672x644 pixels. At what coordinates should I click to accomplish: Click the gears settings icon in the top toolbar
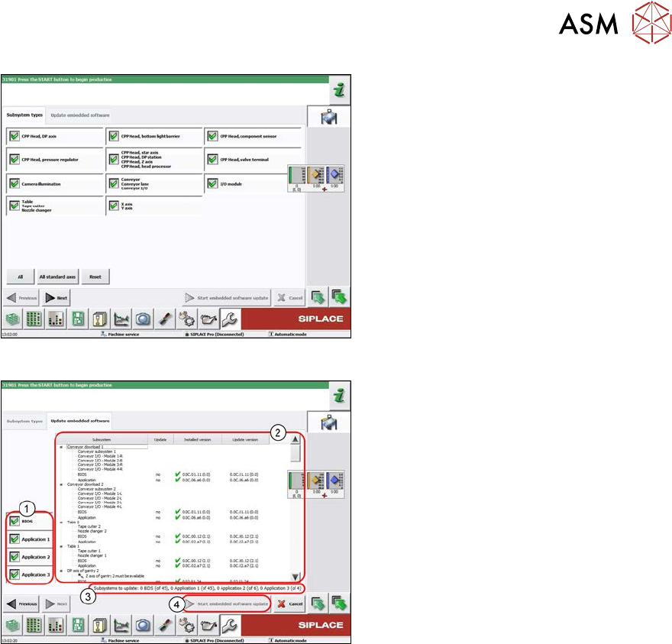click(x=187, y=319)
